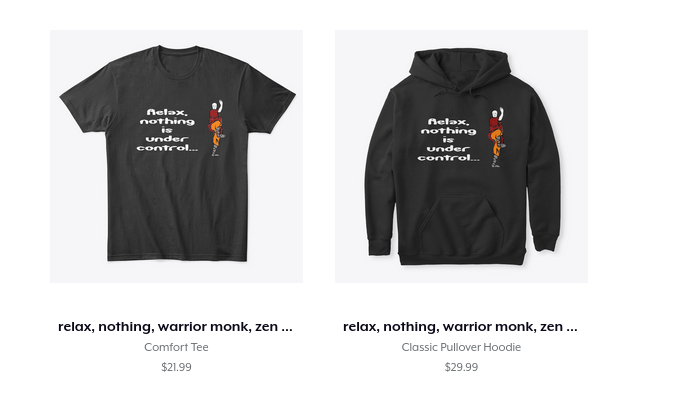Screen dimensions: 675x413
Task: Select the Classic Pullover Hoodie label
Action: pyautogui.click(x=461, y=347)
